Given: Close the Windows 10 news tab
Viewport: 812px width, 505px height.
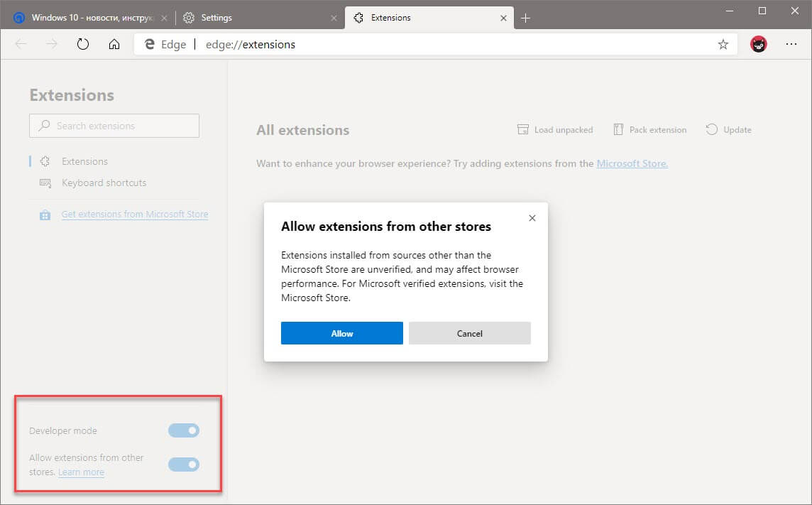Looking at the screenshot, I should [x=164, y=18].
